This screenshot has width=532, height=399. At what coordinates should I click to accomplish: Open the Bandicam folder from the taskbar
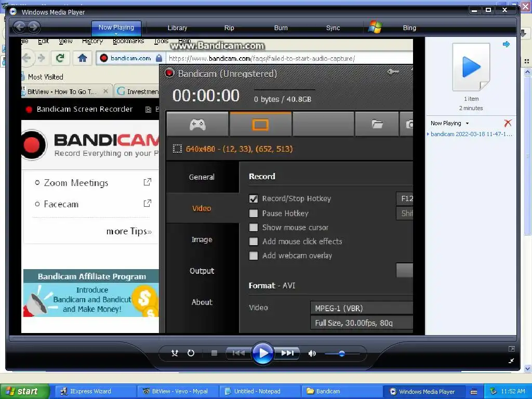tap(342, 391)
